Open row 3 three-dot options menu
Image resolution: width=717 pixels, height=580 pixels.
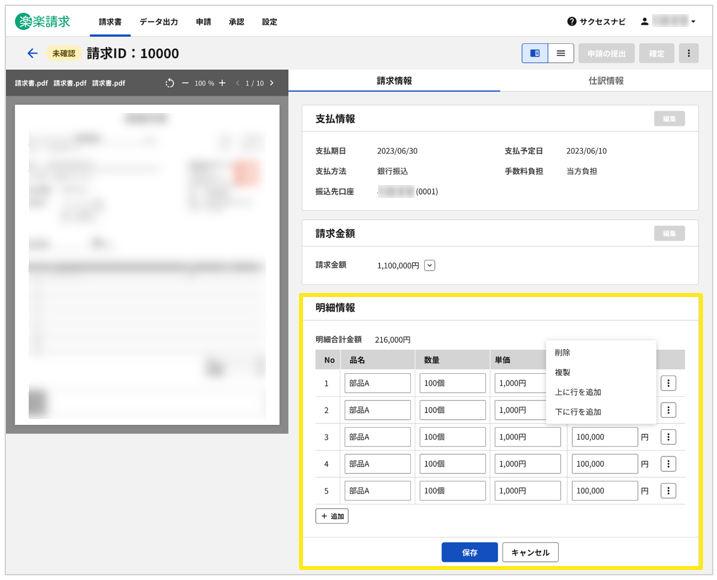tap(669, 437)
